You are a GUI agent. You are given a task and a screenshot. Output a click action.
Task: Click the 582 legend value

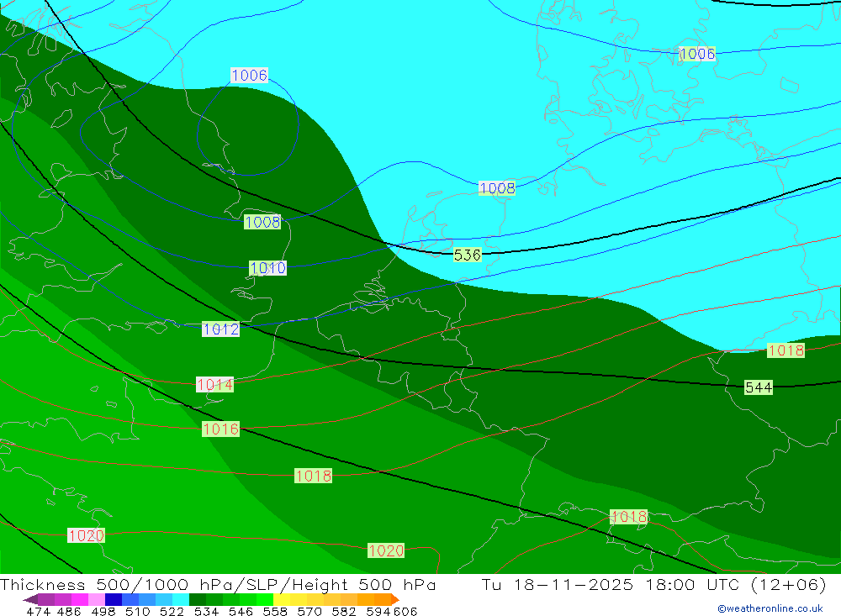click(x=343, y=611)
